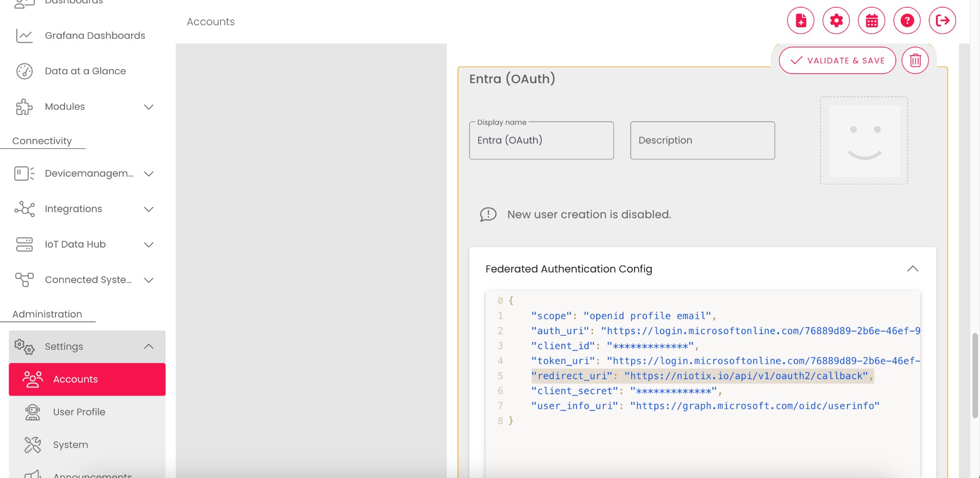The image size is (980, 478).
Task: Collapse the Federated Authentication Config section
Action: click(913, 269)
